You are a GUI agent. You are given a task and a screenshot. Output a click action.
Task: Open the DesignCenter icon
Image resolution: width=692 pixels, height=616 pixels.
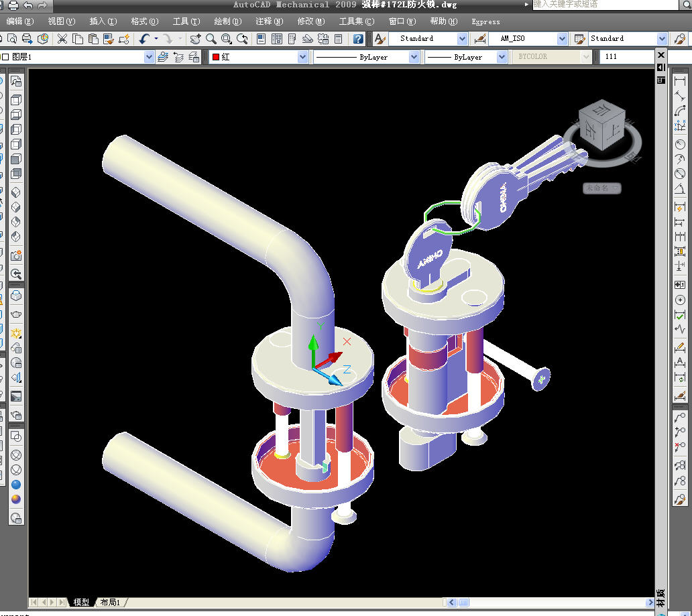pyautogui.click(x=277, y=39)
